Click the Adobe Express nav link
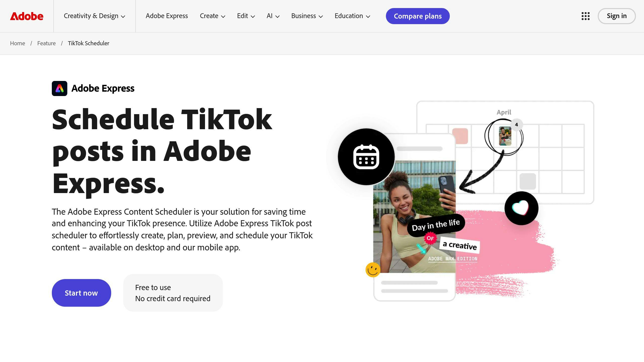The height and width of the screenshot is (362, 644). pos(167,16)
